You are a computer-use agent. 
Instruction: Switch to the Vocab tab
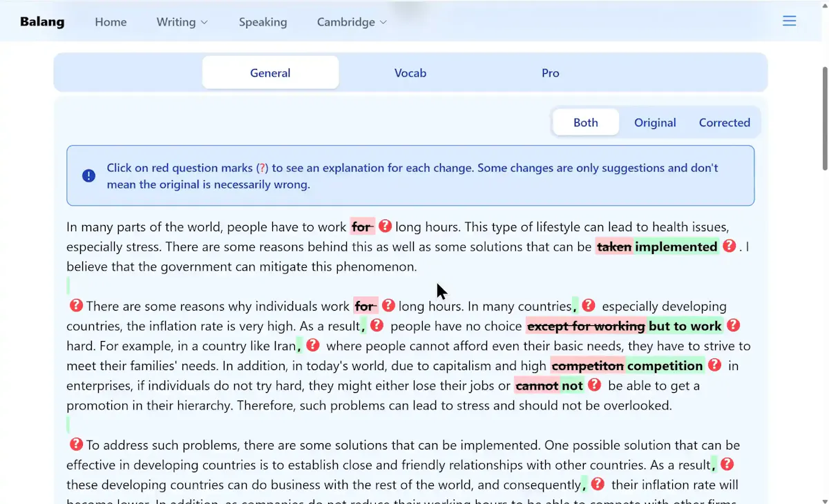410,72
